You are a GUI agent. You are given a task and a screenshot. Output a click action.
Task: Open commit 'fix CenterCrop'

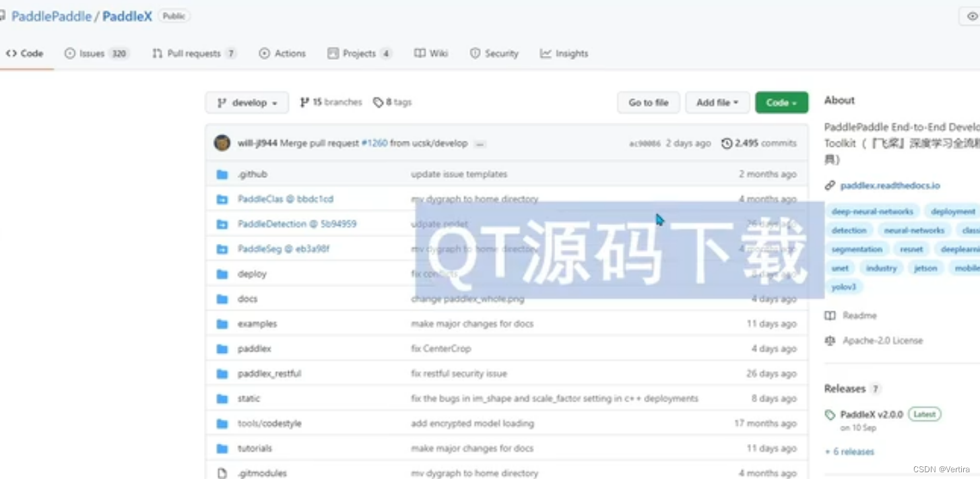pyautogui.click(x=441, y=349)
